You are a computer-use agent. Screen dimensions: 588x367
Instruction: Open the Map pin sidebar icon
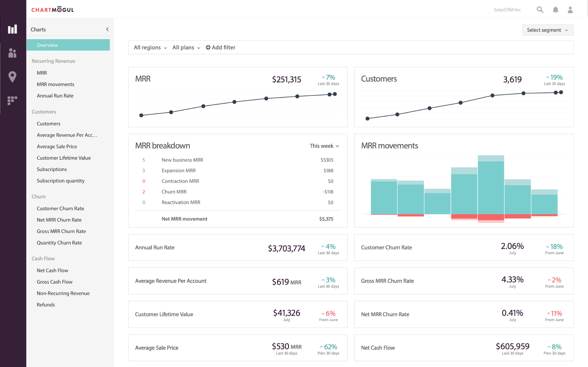coord(12,77)
